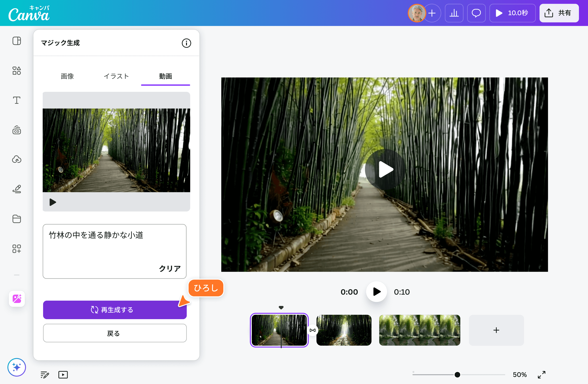Click the 50% zoom level value
The height and width of the screenshot is (384, 588).
(x=520, y=375)
